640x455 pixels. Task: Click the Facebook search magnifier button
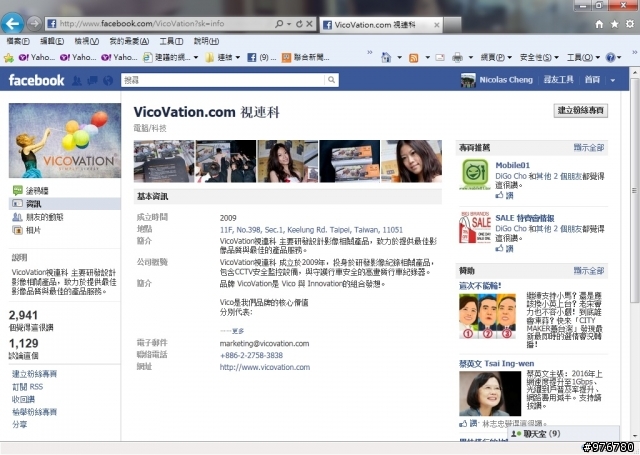331,80
